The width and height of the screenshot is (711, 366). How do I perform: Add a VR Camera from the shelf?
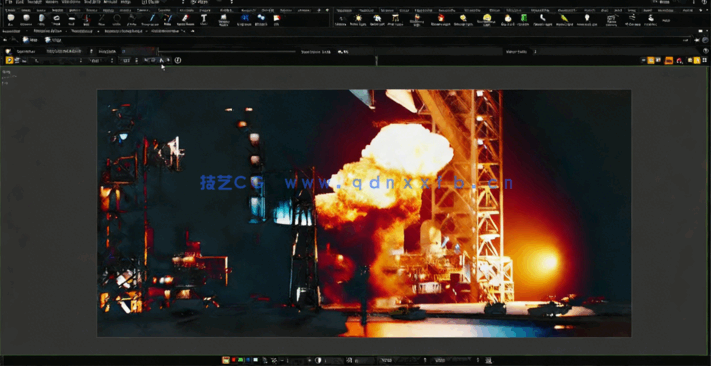tap(632, 19)
